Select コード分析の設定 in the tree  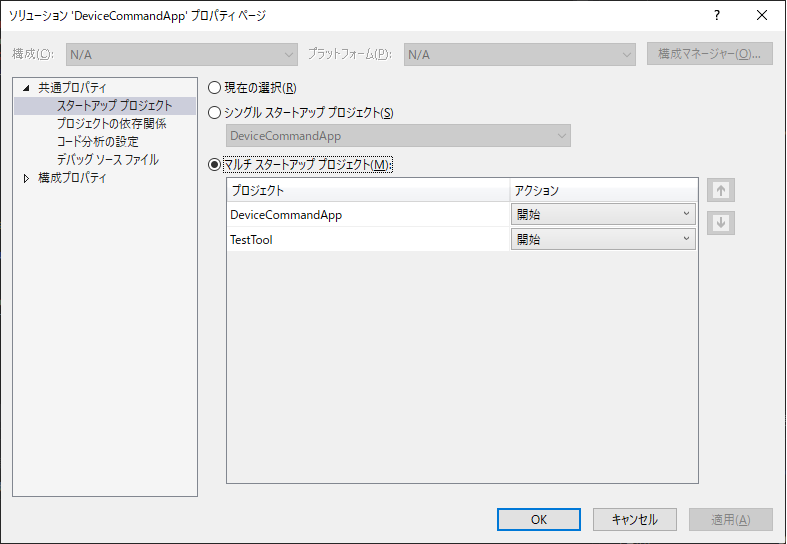pyautogui.click(x=98, y=142)
